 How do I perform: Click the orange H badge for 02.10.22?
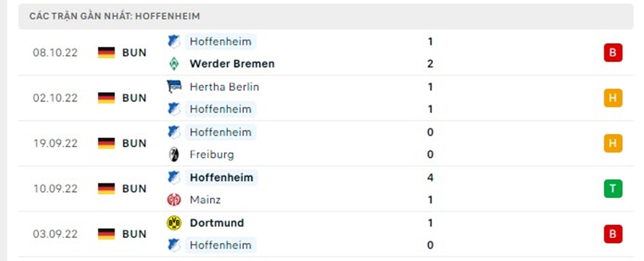(612, 98)
